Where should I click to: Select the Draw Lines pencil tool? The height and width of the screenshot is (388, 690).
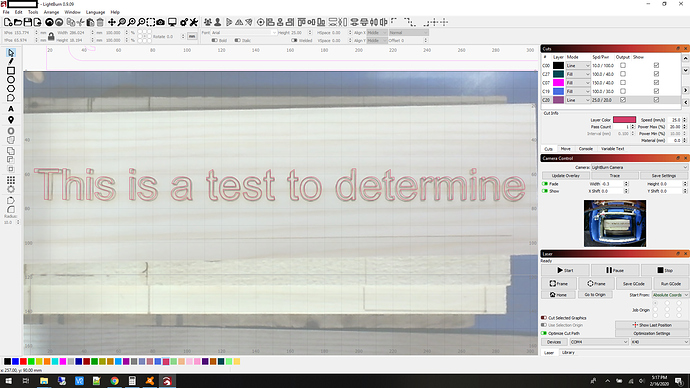click(11, 62)
